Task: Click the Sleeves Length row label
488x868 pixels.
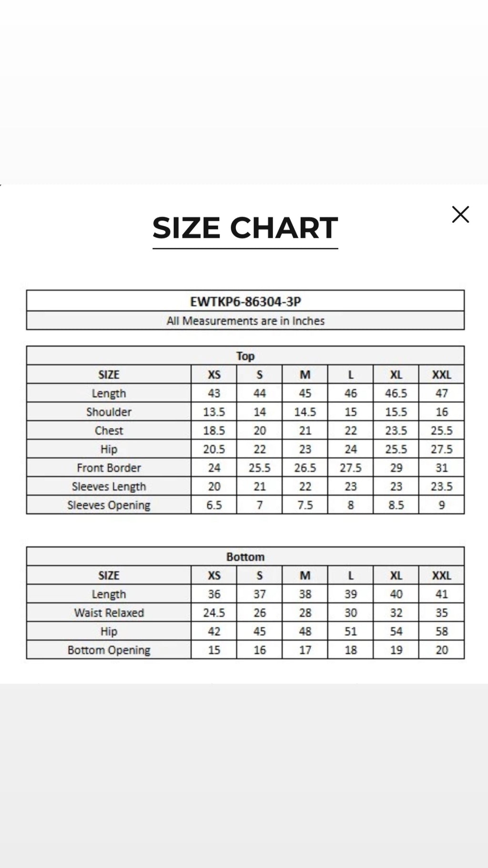Action: [109, 486]
